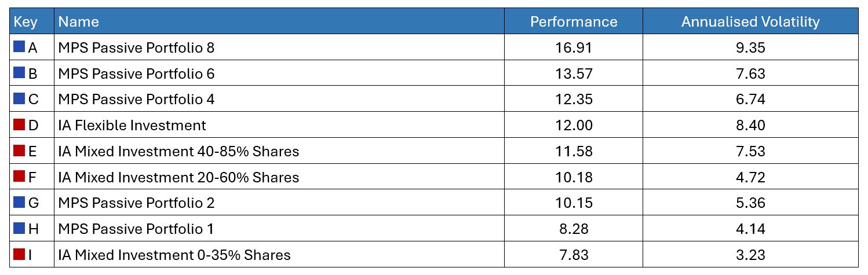
Task: Select the red swatch beside key F
Action: tap(19, 176)
